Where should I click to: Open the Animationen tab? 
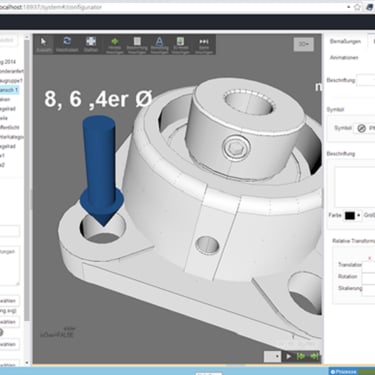click(x=344, y=57)
